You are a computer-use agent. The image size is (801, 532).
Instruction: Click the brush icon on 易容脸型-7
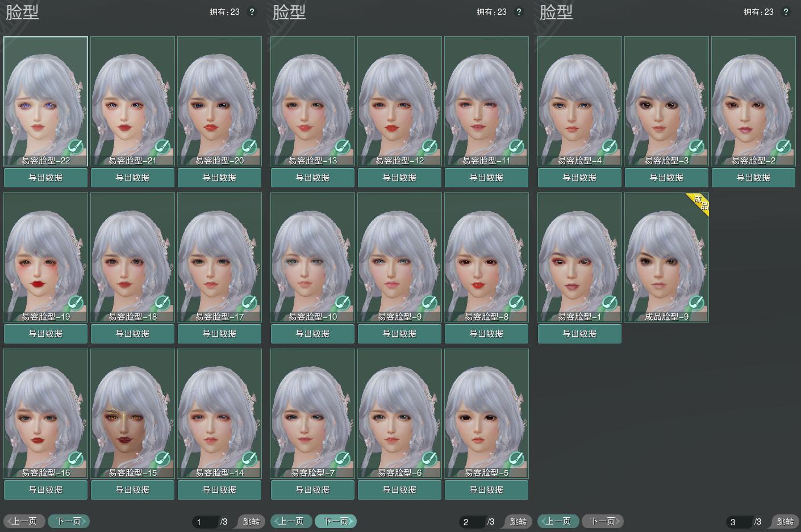(343, 459)
